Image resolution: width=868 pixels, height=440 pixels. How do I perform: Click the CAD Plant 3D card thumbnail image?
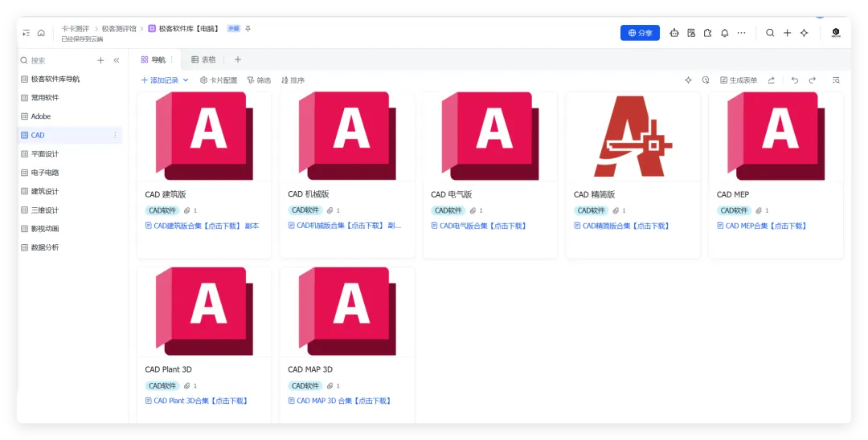(x=204, y=312)
